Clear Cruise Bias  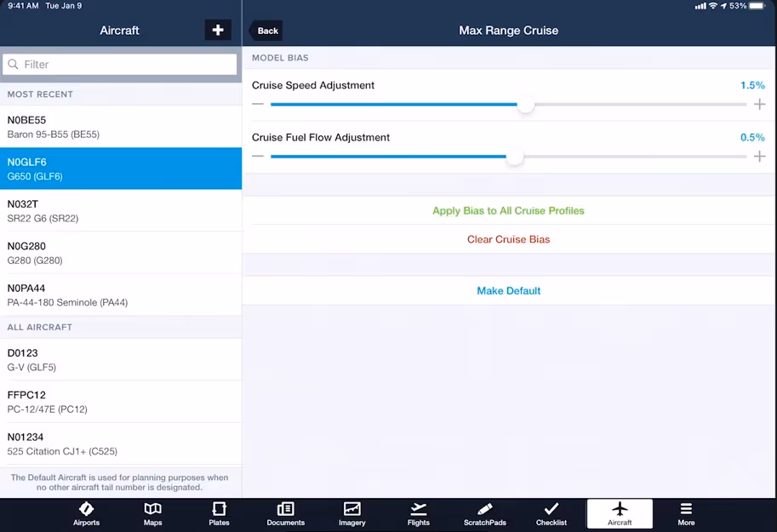click(x=508, y=239)
